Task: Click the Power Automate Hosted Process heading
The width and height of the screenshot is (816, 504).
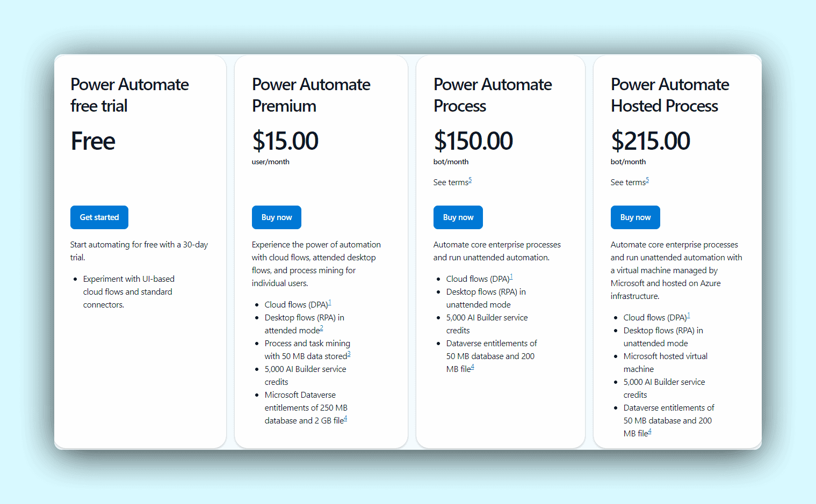Action: [x=670, y=95]
